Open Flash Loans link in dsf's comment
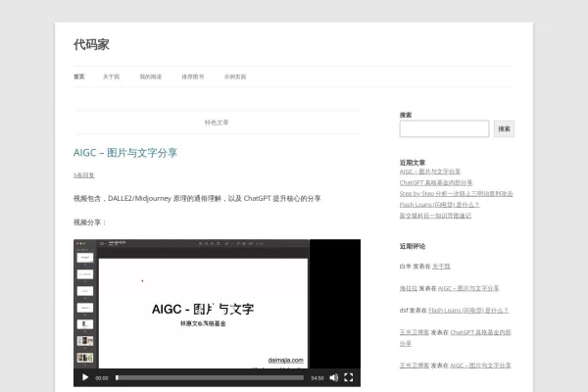588x392 pixels. 468,311
